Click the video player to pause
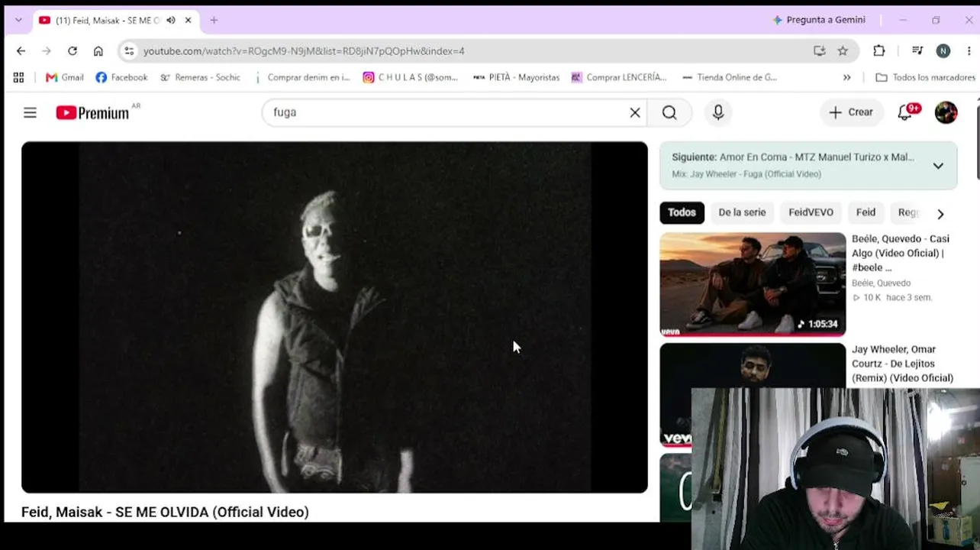 tap(334, 317)
